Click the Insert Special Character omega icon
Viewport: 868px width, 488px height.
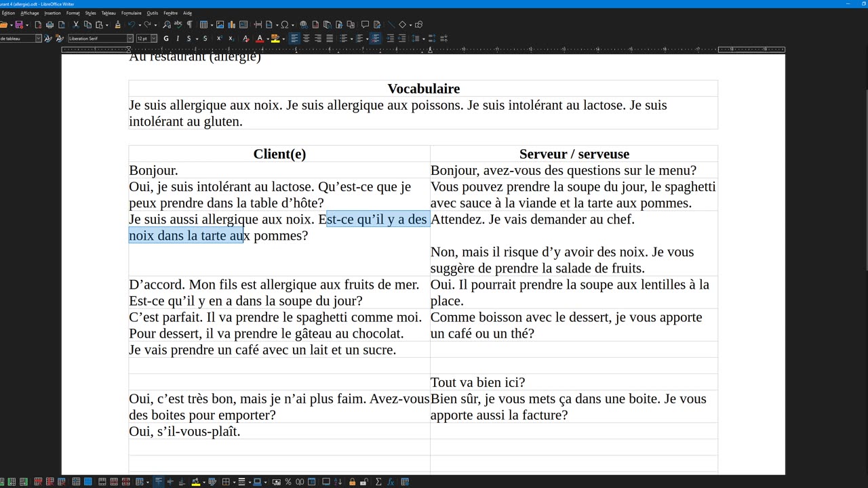pos(284,25)
